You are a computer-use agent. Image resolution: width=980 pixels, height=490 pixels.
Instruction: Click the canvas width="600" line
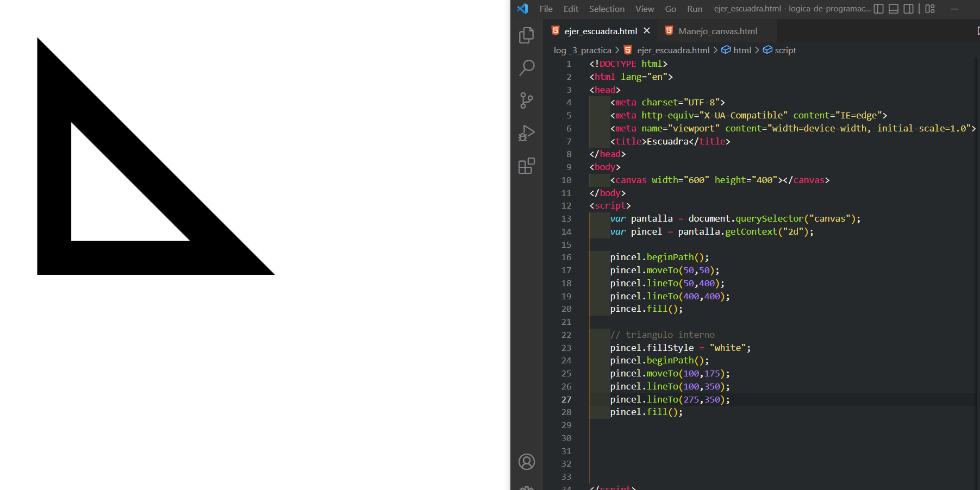(x=720, y=180)
